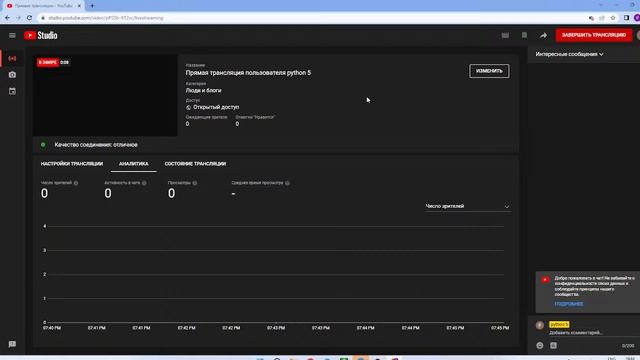640x360 pixels.
Task: Open a new browser tab with plus
Action: point(92,6)
